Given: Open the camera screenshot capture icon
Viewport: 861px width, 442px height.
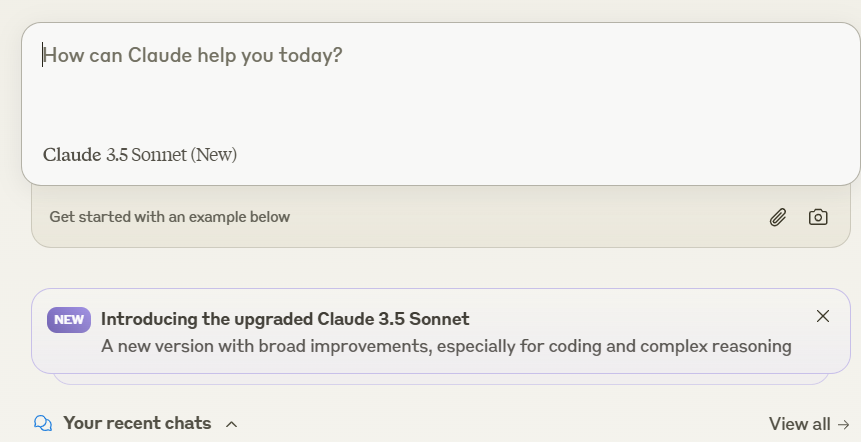Looking at the screenshot, I should (x=818, y=217).
